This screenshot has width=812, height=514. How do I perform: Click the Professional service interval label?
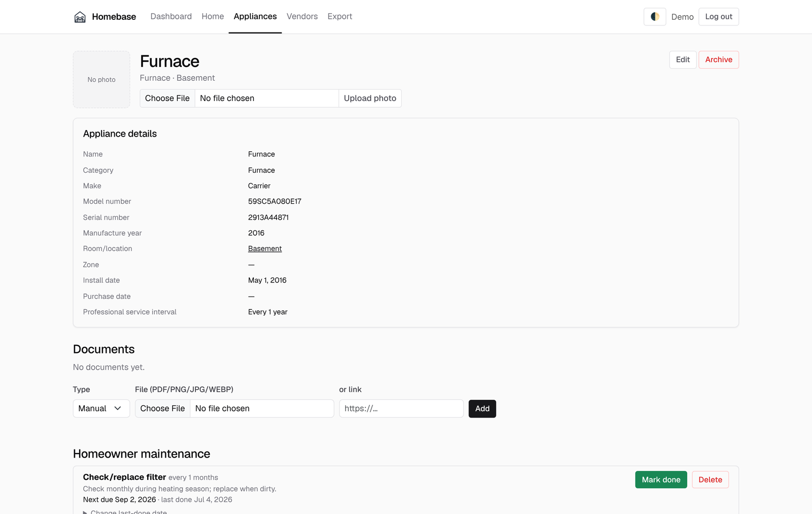coord(130,312)
